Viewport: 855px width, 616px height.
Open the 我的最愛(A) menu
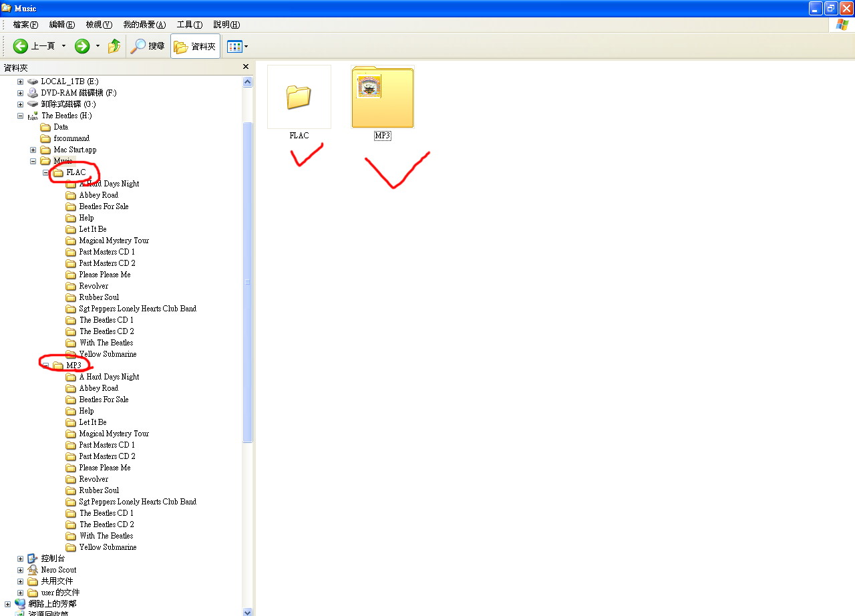[144, 25]
